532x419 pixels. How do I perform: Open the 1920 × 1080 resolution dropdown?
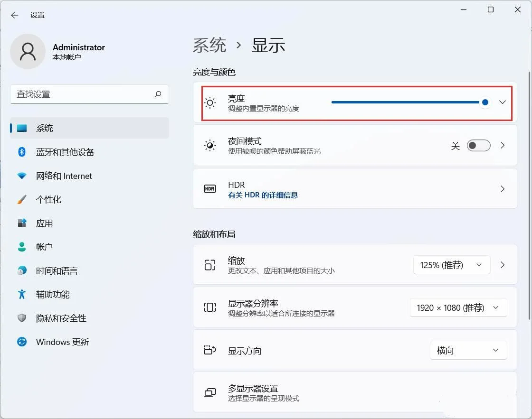pyautogui.click(x=458, y=307)
